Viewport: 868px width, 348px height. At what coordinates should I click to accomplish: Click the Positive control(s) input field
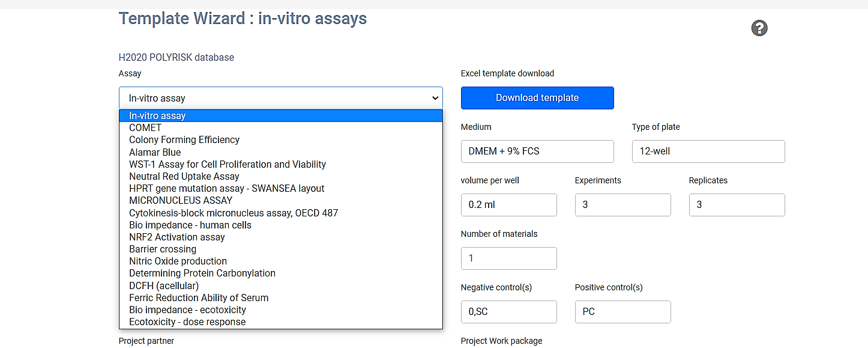pos(622,312)
